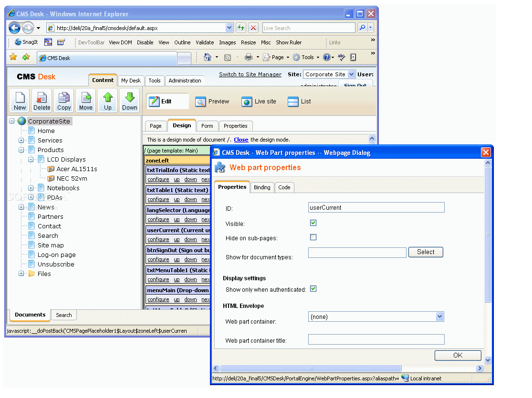Open the Validate toolbar menu
Viewport: 532px width, 398px height.
tap(205, 42)
